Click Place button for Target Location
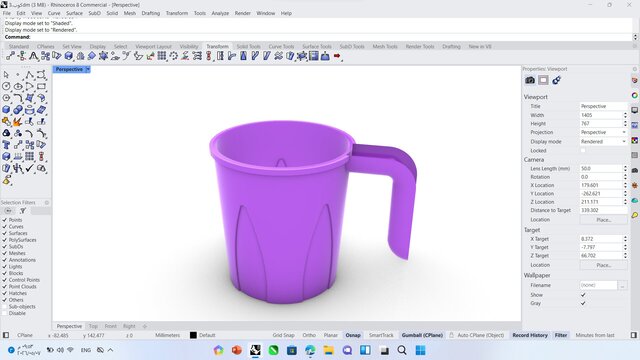The image size is (640, 360). click(x=604, y=265)
